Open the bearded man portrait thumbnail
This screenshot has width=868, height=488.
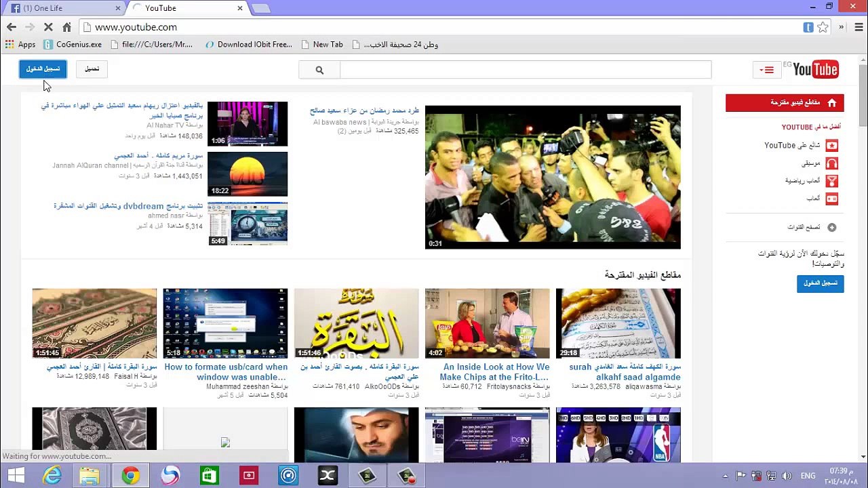click(x=357, y=434)
